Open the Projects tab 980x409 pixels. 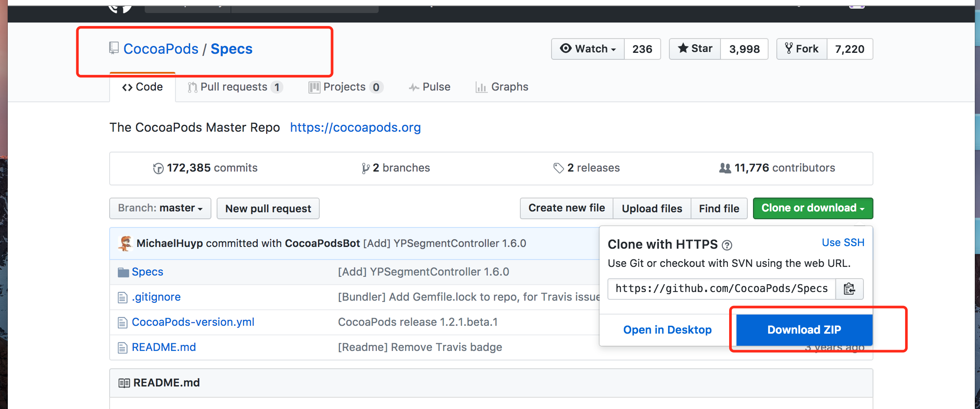(x=346, y=87)
